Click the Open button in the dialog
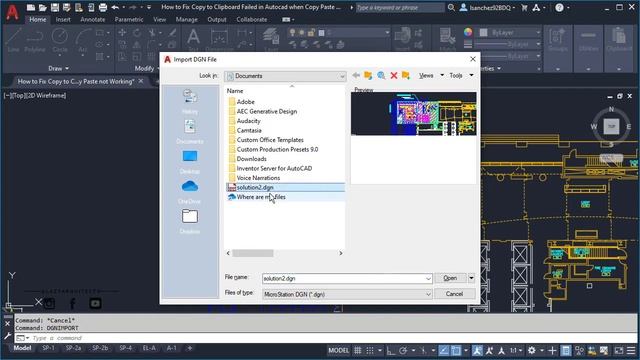Image resolution: width=640 pixels, height=360 pixels. 451,278
